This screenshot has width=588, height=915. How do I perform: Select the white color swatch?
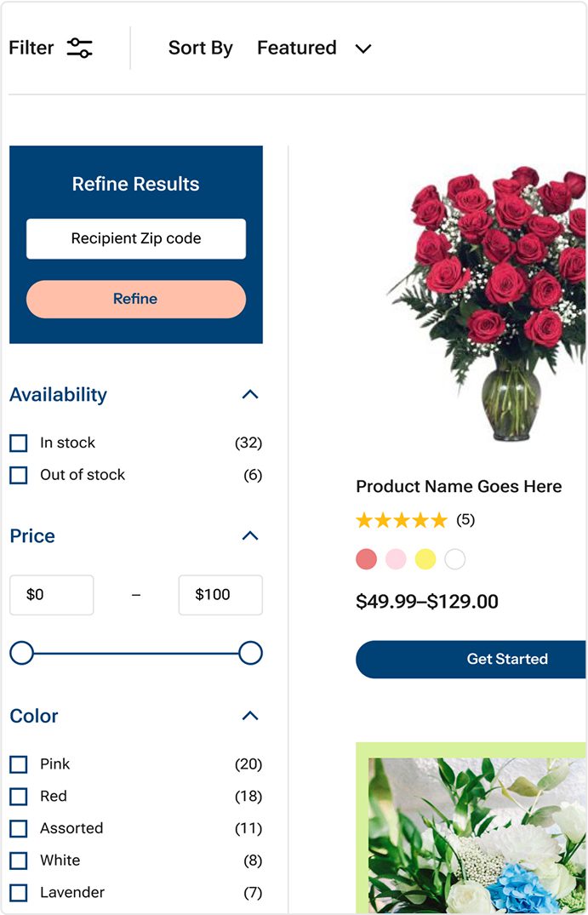[455, 559]
